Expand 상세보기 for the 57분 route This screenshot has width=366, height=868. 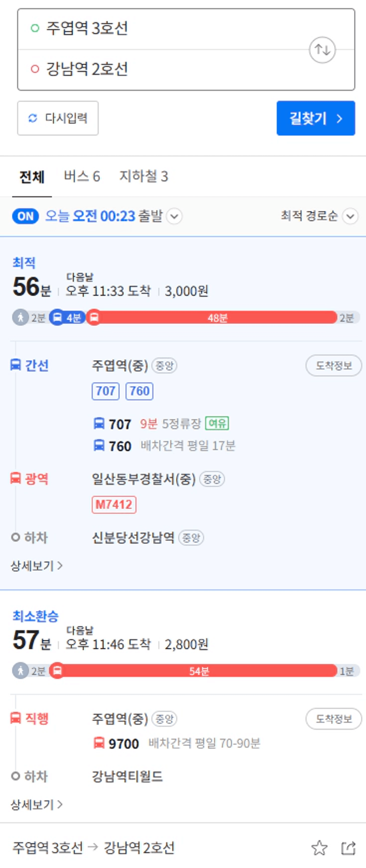[37, 804]
